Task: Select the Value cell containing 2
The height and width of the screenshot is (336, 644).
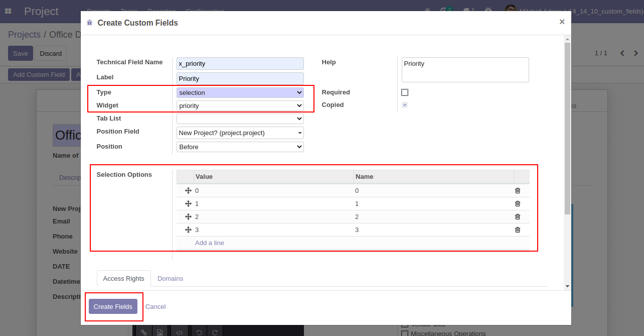Action: 273,216
